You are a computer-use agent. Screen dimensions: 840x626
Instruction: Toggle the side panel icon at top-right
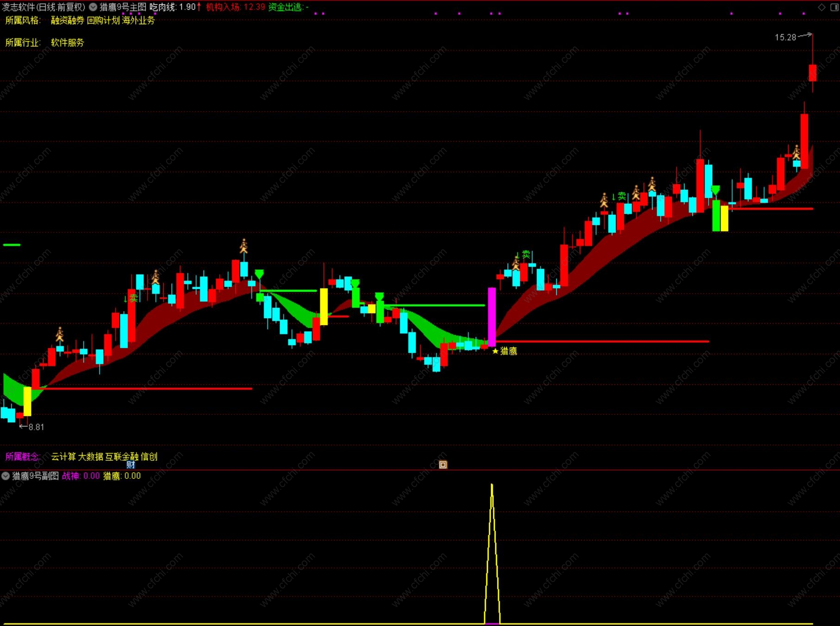click(x=834, y=7)
